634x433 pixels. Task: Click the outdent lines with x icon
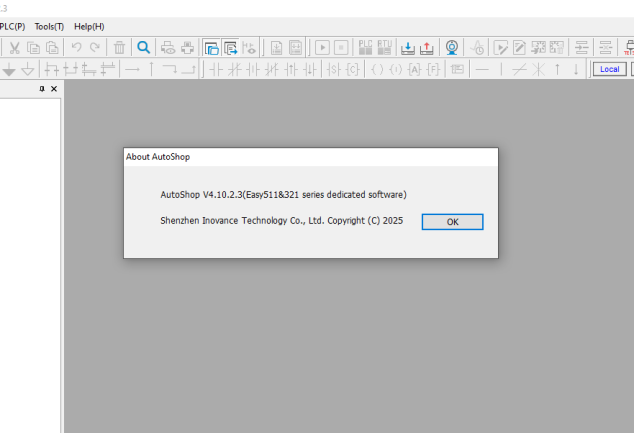[606, 48]
